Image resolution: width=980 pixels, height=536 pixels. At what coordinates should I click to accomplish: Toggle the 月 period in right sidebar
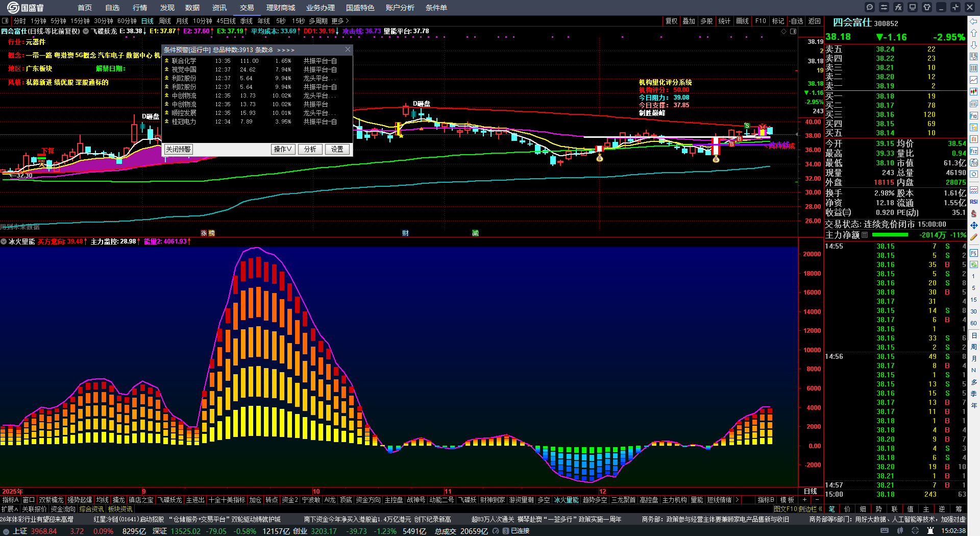click(x=974, y=359)
